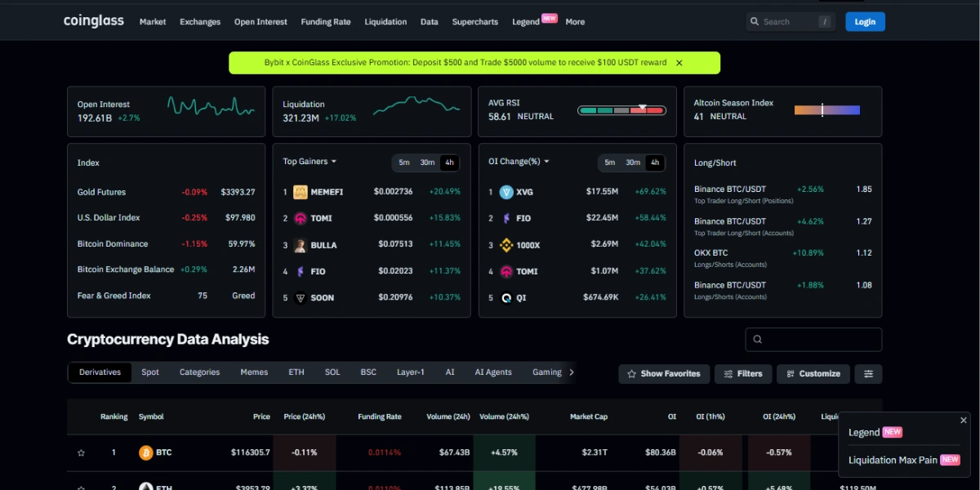Viewport: 980px width, 490px height.
Task: Switch to the ETH tab
Action: click(296, 372)
